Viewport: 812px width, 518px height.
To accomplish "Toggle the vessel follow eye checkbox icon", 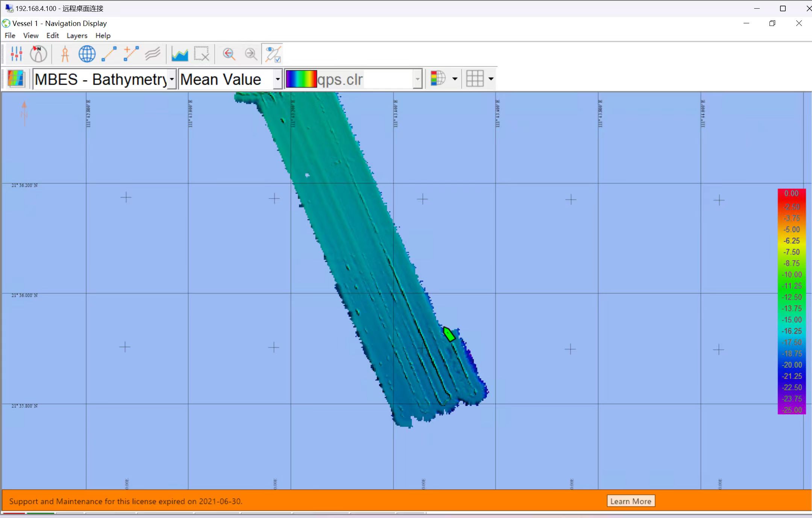I will click(273, 54).
